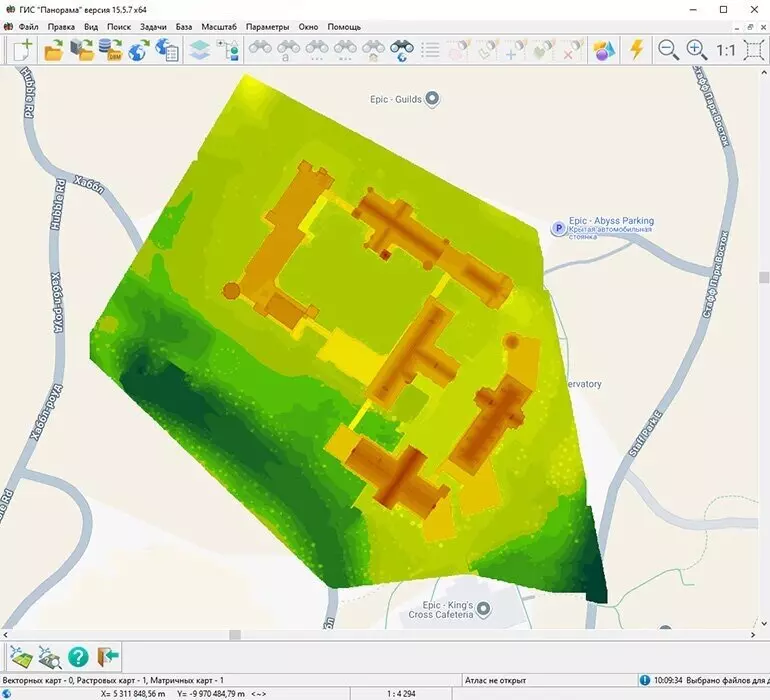Viewport: 770px width, 700px height.
Task: Open the Параметры menu
Action: point(268,27)
